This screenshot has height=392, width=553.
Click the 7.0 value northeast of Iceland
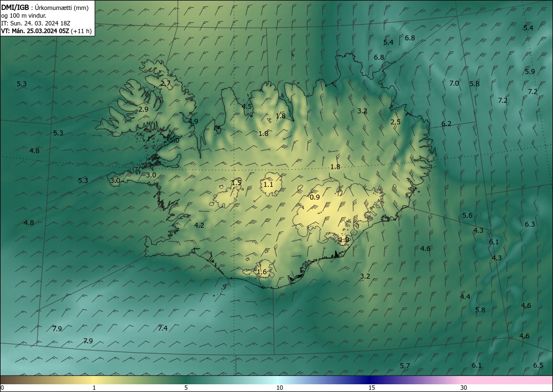pyautogui.click(x=454, y=83)
